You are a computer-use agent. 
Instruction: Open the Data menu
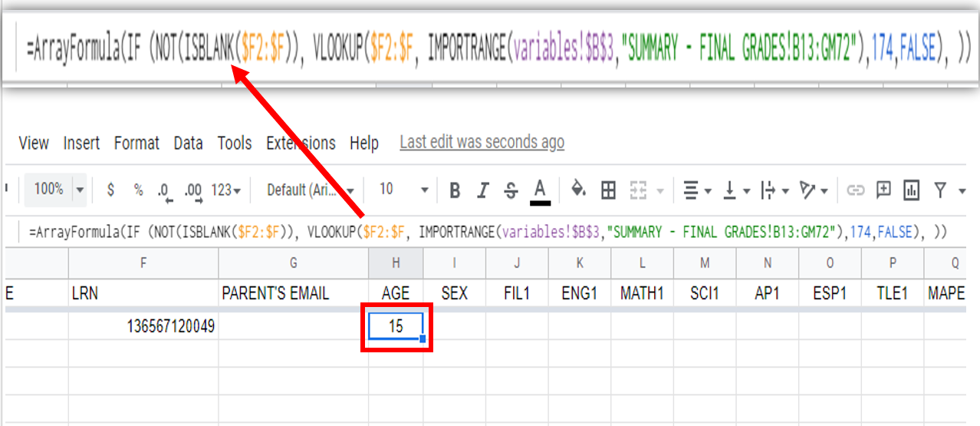pyautogui.click(x=188, y=143)
